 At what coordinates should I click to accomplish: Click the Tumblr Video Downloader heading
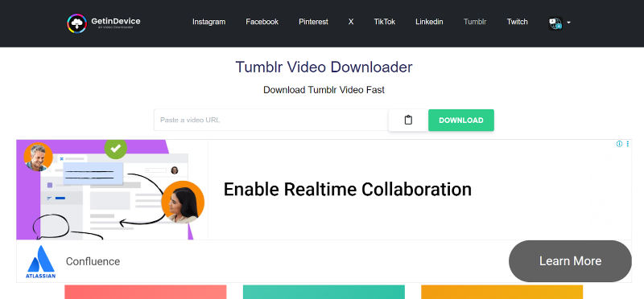pyautogui.click(x=324, y=67)
